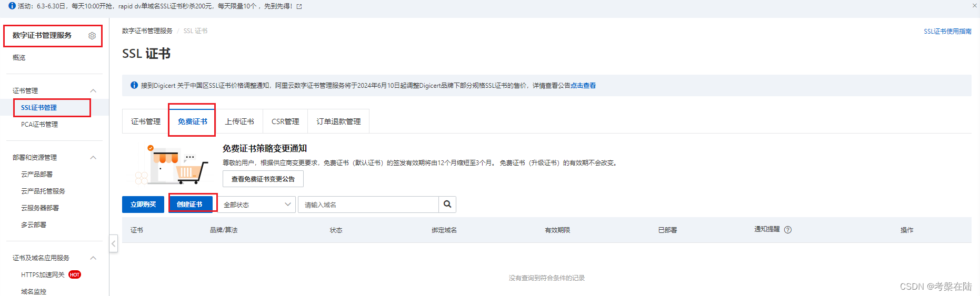
Task: Open 域名监控 in the sidebar
Action: (34, 291)
